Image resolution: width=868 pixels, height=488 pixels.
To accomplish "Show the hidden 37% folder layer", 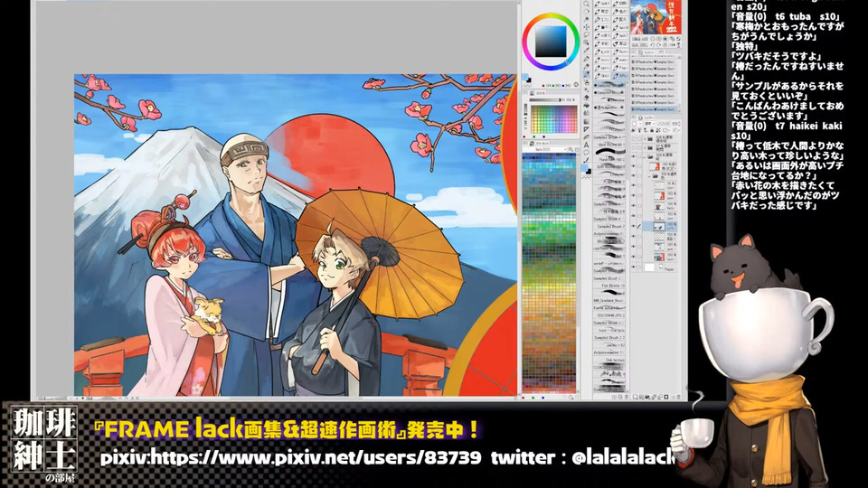I will tap(633, 147).
